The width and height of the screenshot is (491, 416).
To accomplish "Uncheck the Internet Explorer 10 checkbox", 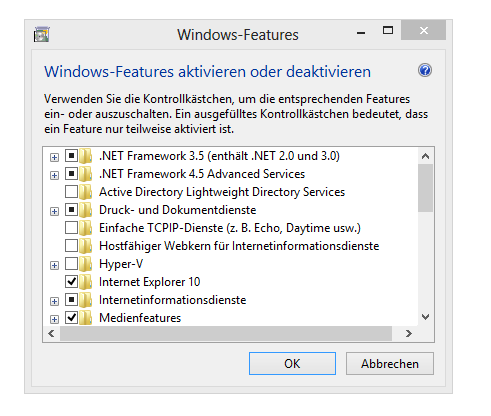I will [x=71, y=282].
